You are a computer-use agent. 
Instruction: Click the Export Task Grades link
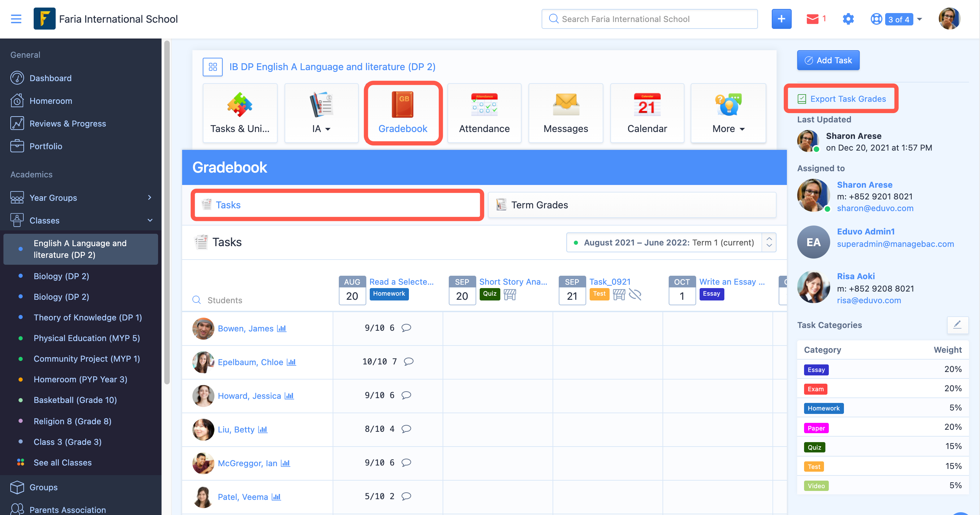coord(848,99)
